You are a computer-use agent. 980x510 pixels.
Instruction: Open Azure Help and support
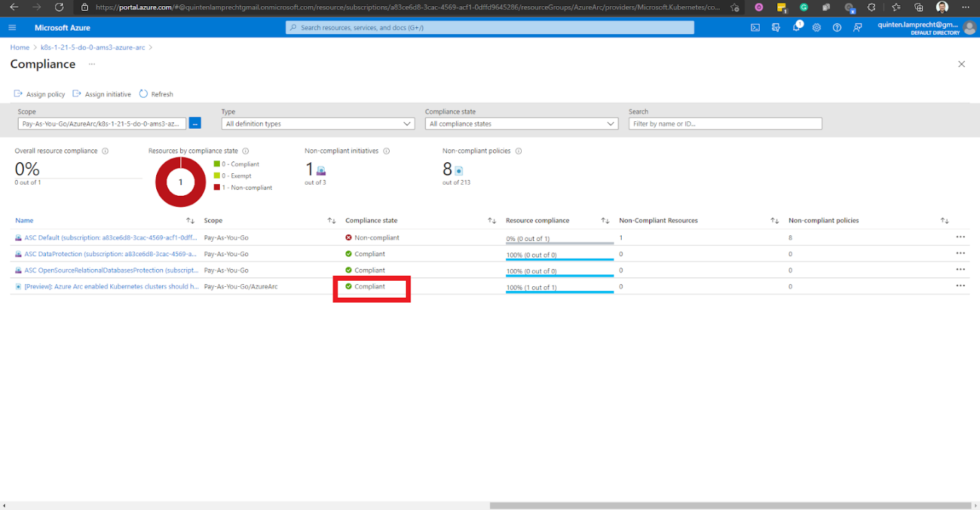[x=837, y=27]
